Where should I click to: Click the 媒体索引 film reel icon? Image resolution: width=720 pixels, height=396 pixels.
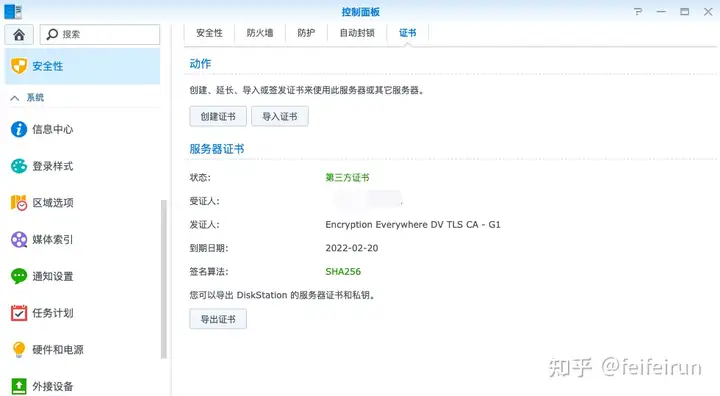point(19,239)
